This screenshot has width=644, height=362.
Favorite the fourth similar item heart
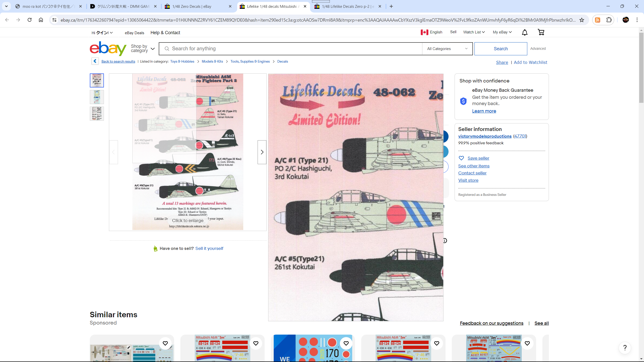pyautogui.click(x=437, y=343)
